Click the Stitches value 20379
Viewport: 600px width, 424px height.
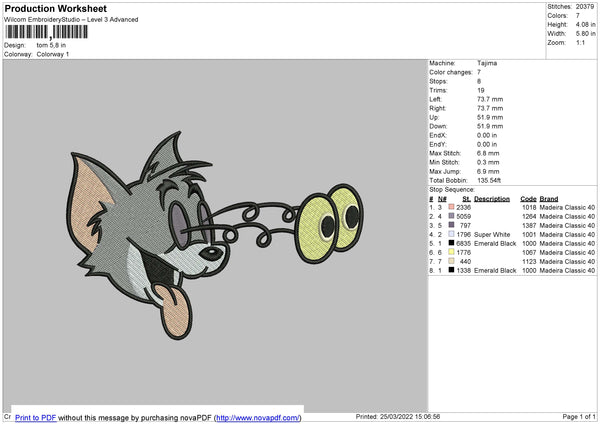[585, 7]
